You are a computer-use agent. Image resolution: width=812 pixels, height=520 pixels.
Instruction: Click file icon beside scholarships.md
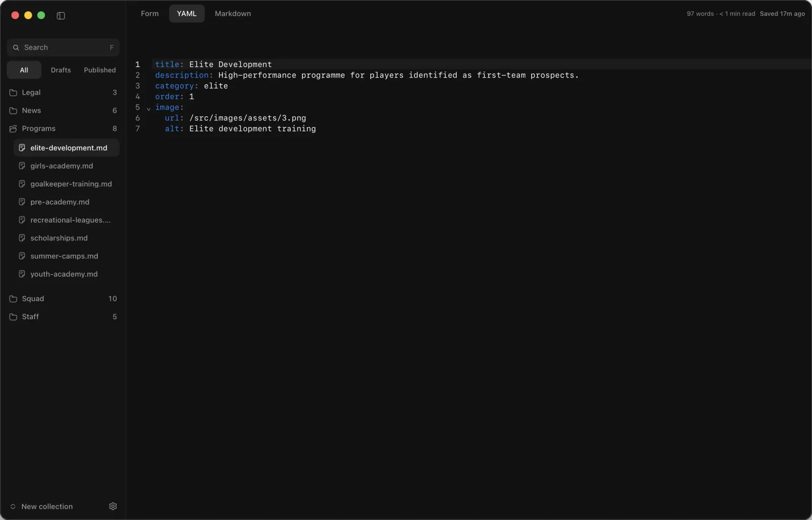coord(22,238)
